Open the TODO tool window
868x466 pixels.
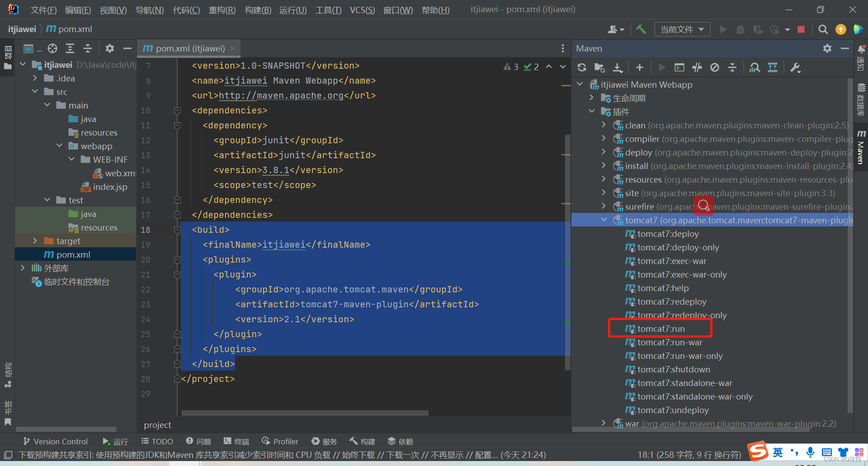[x=157, y=442]
